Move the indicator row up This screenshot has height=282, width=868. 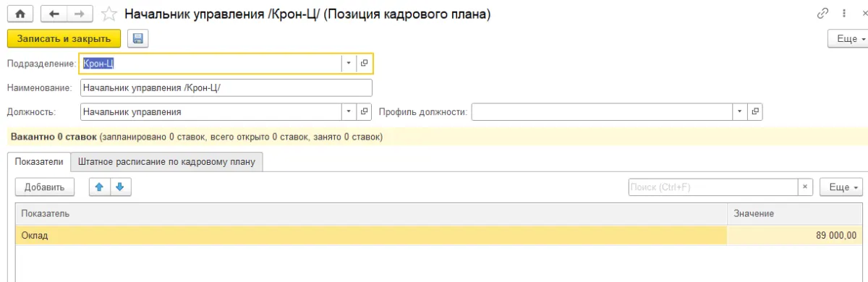click(x=100, y=187)
